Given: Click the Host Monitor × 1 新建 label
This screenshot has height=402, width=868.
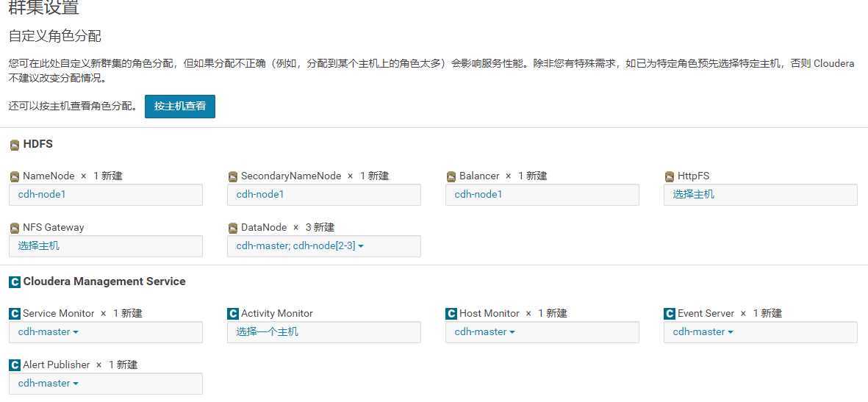Looking at the screenshot, I should pos(513,313).
